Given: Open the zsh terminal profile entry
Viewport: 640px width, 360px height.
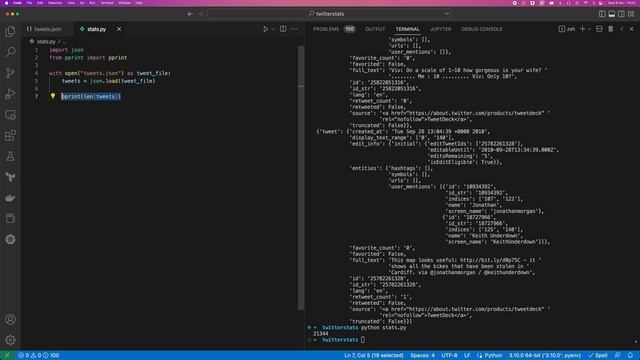Looking at the screenshot, I should tap(567, 29).
